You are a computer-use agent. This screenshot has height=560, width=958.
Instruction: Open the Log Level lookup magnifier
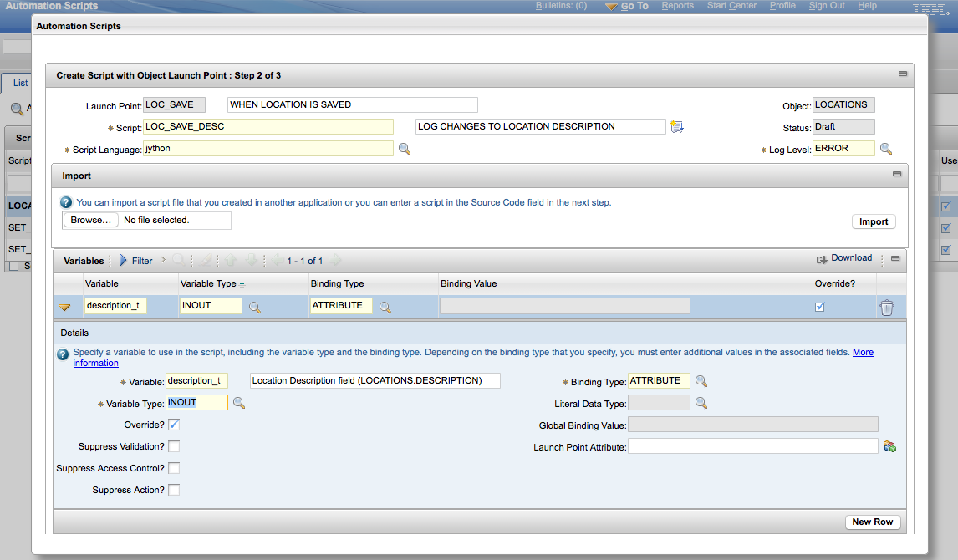coord(884,148)
